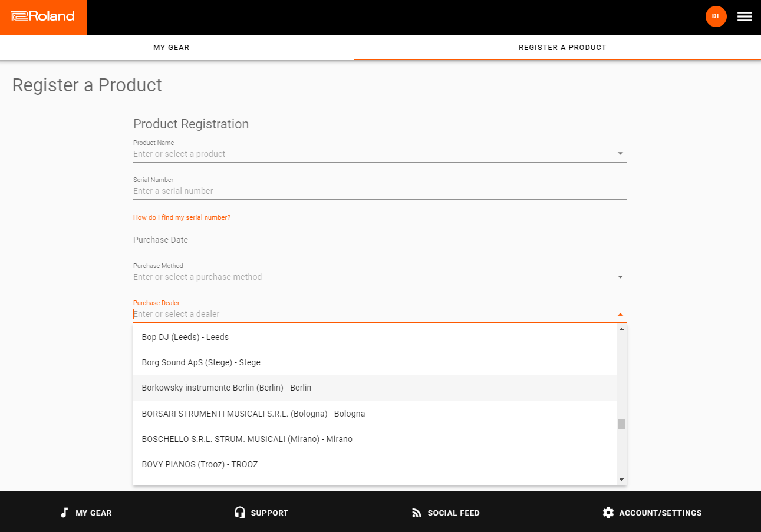Viewport: 761px width, 532px height.
Task: Click the dealer list scrollbar thumb
Action: [621, 424]
